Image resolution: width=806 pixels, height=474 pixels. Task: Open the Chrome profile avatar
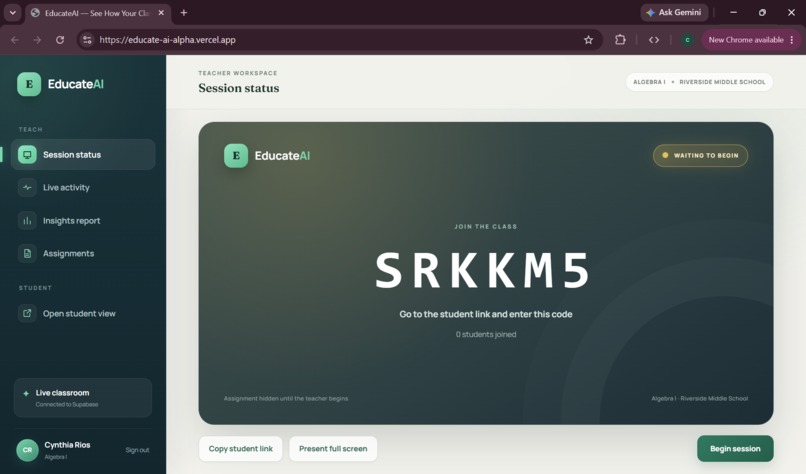coord(687,40)
